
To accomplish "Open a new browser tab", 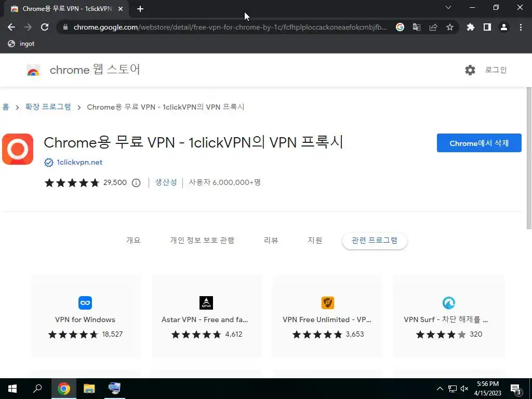I will pyautogui.click(x=140, y=9).
